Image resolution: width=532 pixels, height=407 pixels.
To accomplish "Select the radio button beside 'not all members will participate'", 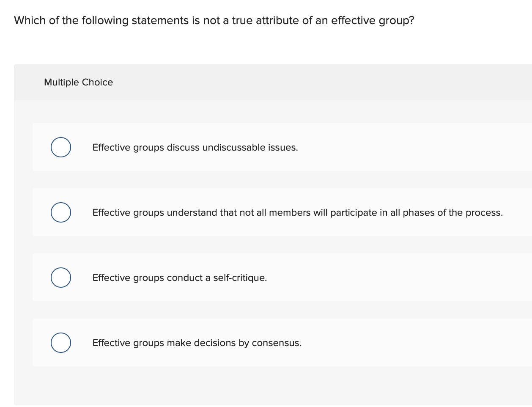I will tap(60, 212).
